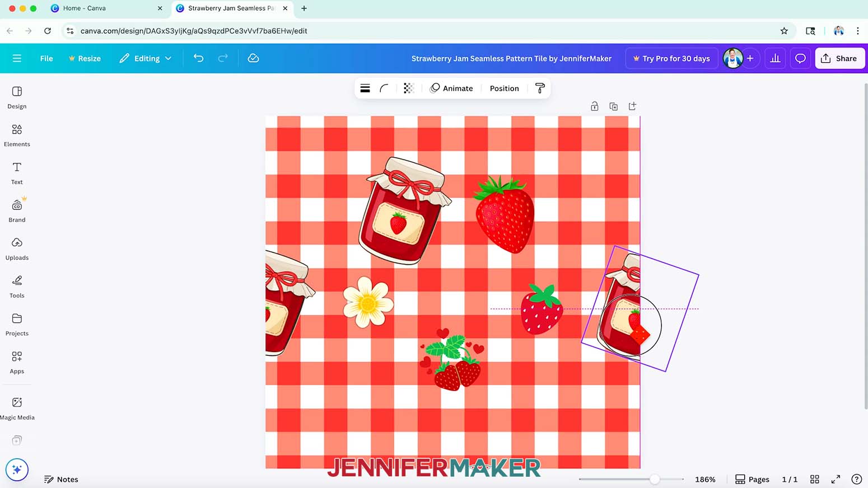
Task: Lock the page with padlock icon
Action: pyautogui.click(x=595, y=106)
